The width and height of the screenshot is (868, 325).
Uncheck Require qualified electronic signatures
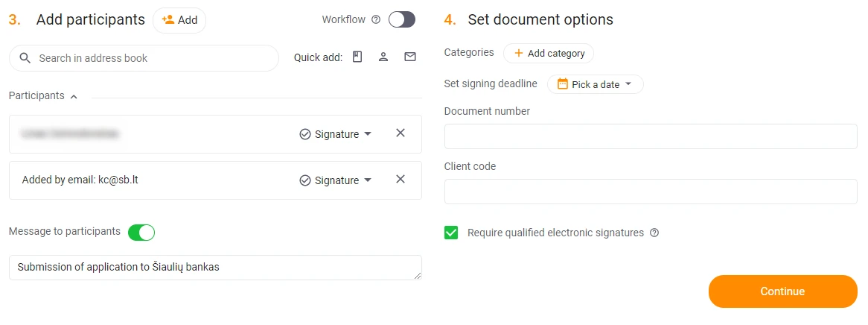click(451, 233)
